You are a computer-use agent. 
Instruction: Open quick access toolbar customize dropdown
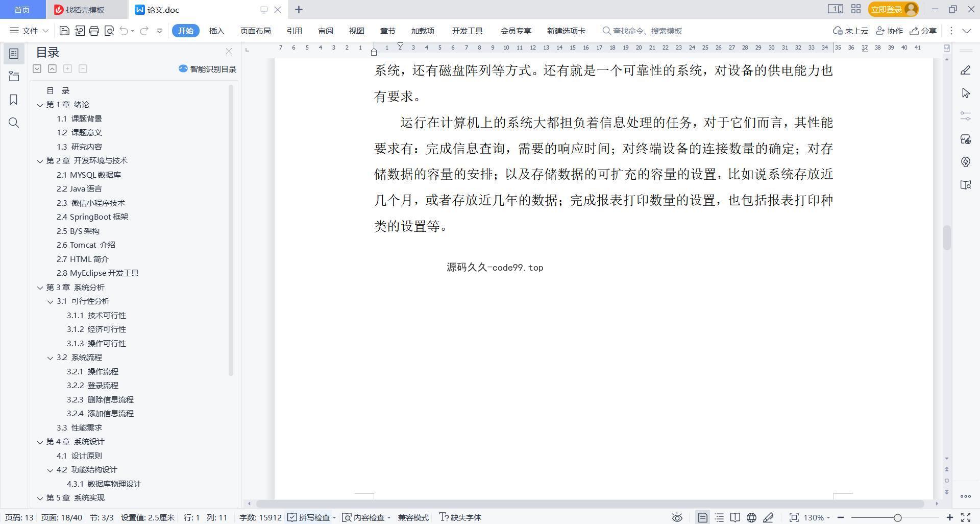pyautogui.click(x=159, y=31)
